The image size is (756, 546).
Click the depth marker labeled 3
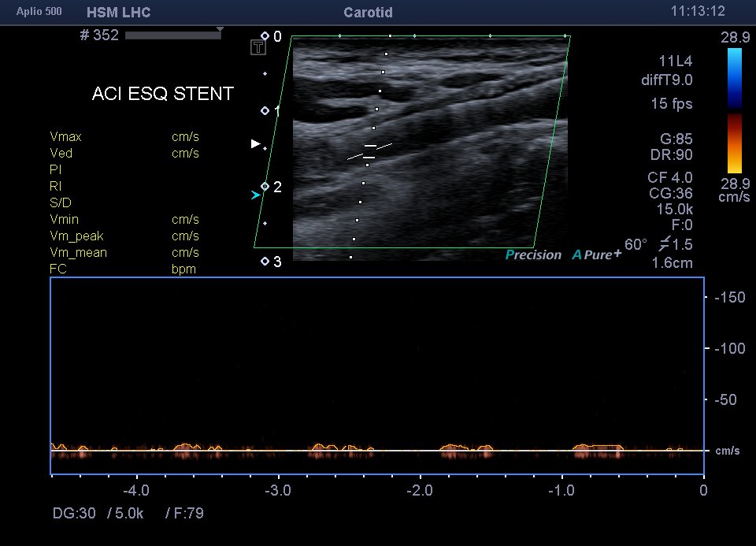click(277, 262)
